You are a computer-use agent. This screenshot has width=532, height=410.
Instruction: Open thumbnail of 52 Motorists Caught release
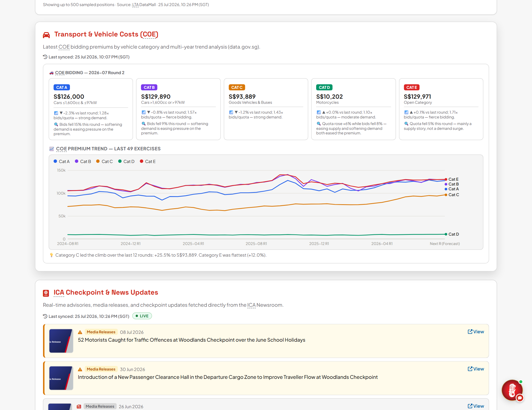[61, 341]
